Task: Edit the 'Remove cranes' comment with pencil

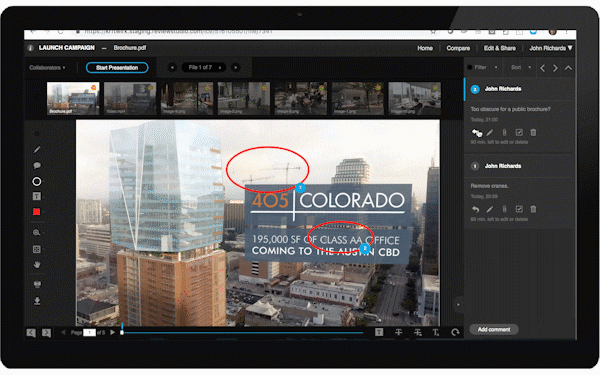Action: (490, 209)
